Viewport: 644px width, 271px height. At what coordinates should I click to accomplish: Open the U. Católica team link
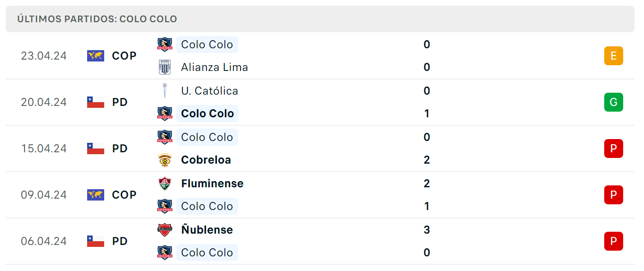pyautogui.click(x=209, y=91)
